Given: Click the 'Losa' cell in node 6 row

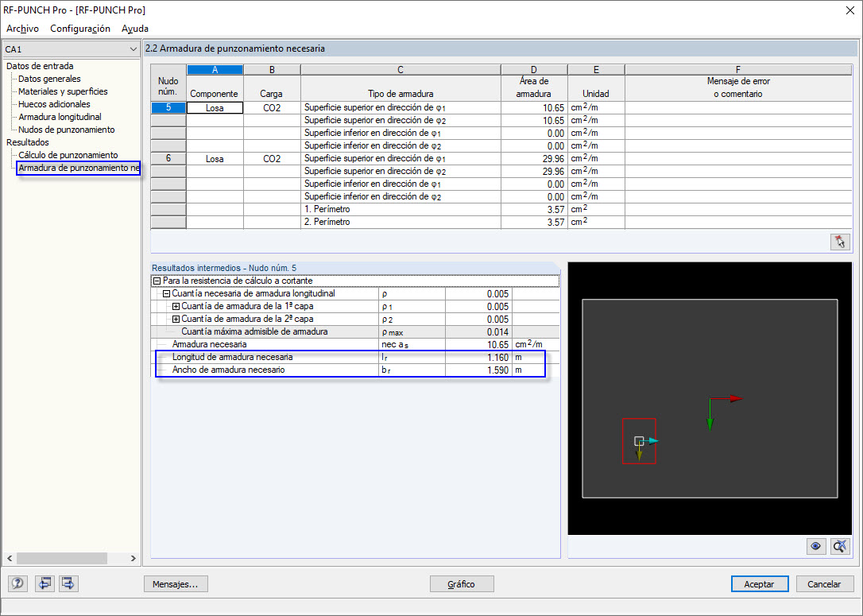Looking at the screenshot, I should click(215, 158).
